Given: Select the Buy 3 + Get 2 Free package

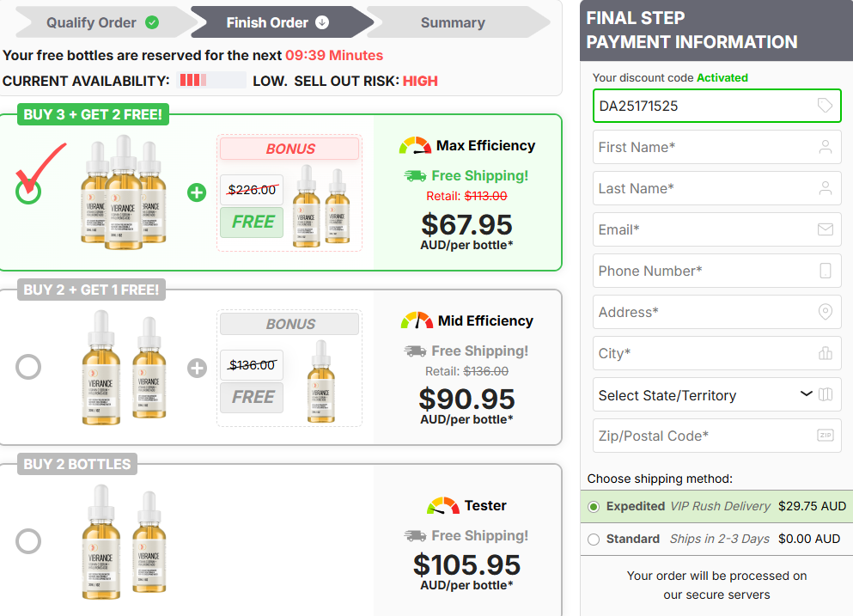Looking at the screenshot, I should pyautogui.click(x=28, y=192).
